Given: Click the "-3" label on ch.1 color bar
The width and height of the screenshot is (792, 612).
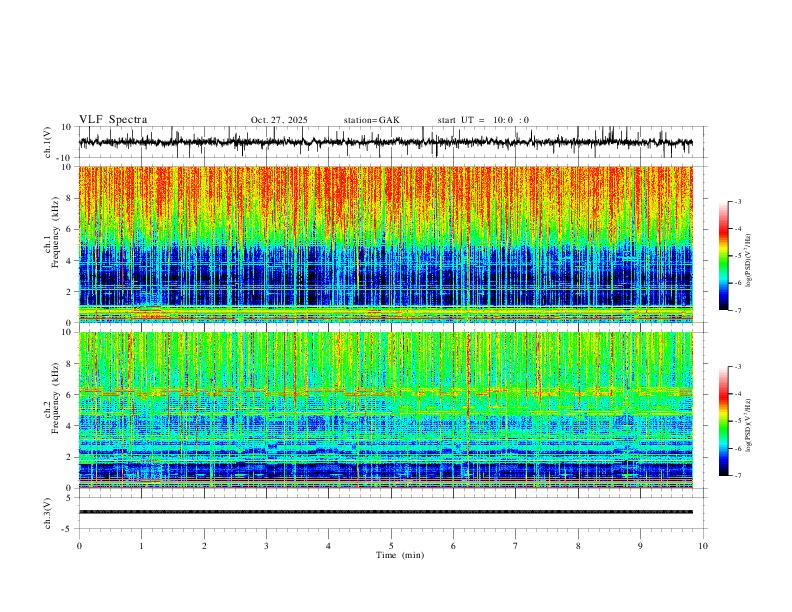Looking at the screenshot, I should click(x=737, y=201).
